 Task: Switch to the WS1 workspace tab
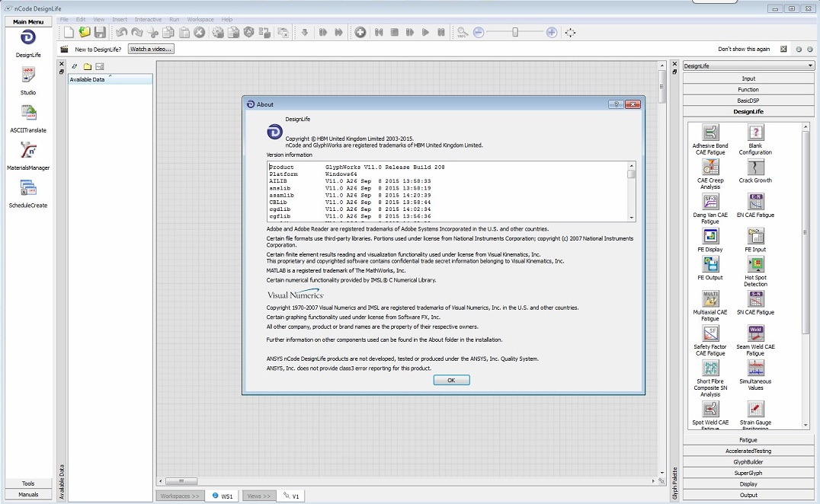pyautogui.click(x=223, y=496)
